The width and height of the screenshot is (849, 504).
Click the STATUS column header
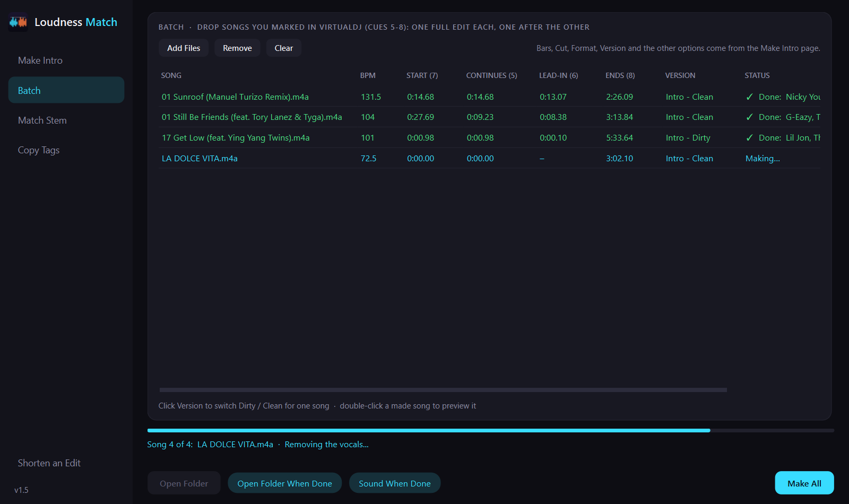click(757, 75)
